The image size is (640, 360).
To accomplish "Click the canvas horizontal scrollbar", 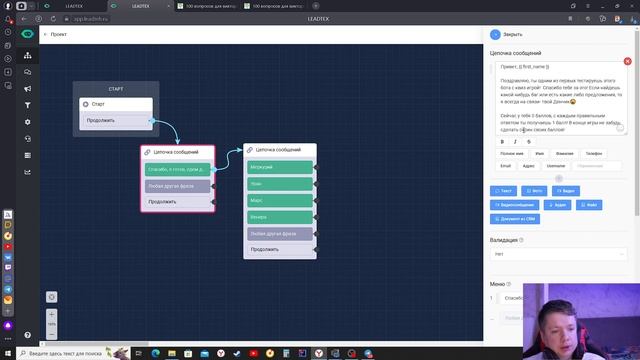I will pyautogui.click(x=96, y=344).
